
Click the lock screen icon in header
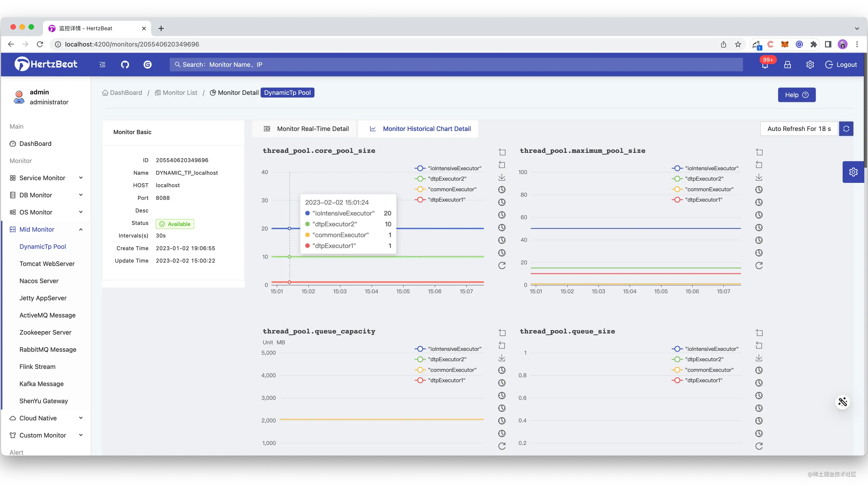coord(787,65)
